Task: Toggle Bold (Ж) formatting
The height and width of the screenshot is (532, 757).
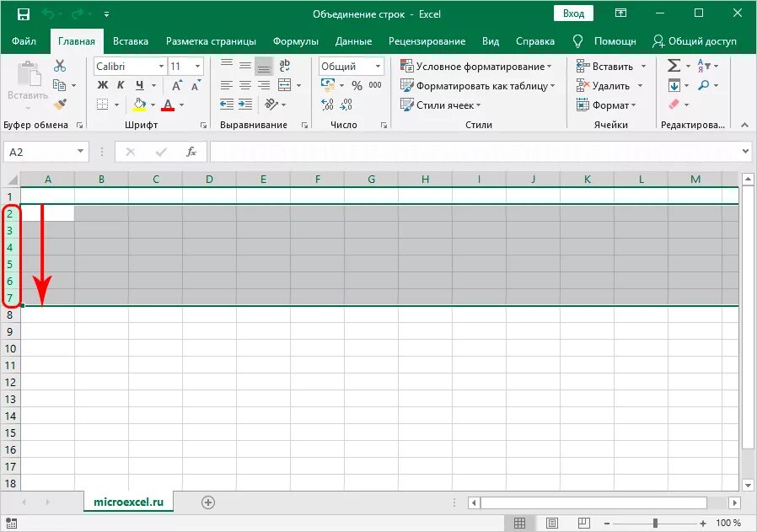Action: [102, 85]
